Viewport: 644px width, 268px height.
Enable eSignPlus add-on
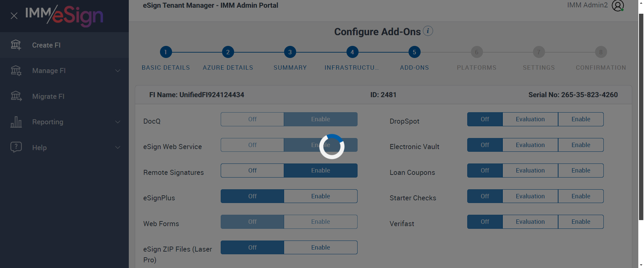click(x=321, y=196)
